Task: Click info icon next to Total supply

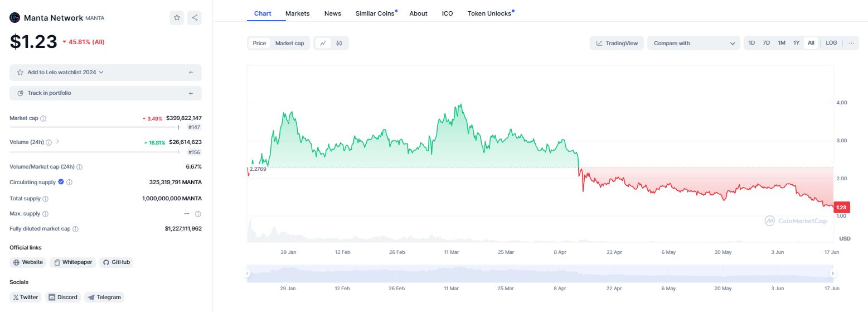Action: point(46,199)
